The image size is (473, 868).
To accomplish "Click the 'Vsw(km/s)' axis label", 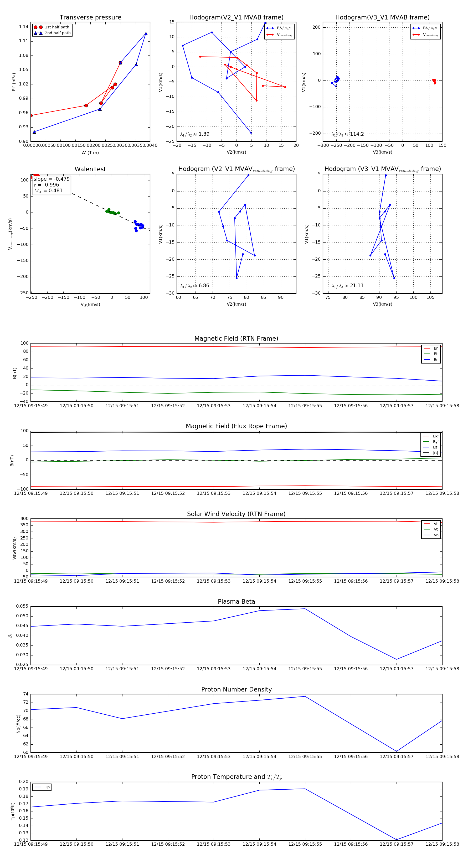I will 14,548.
